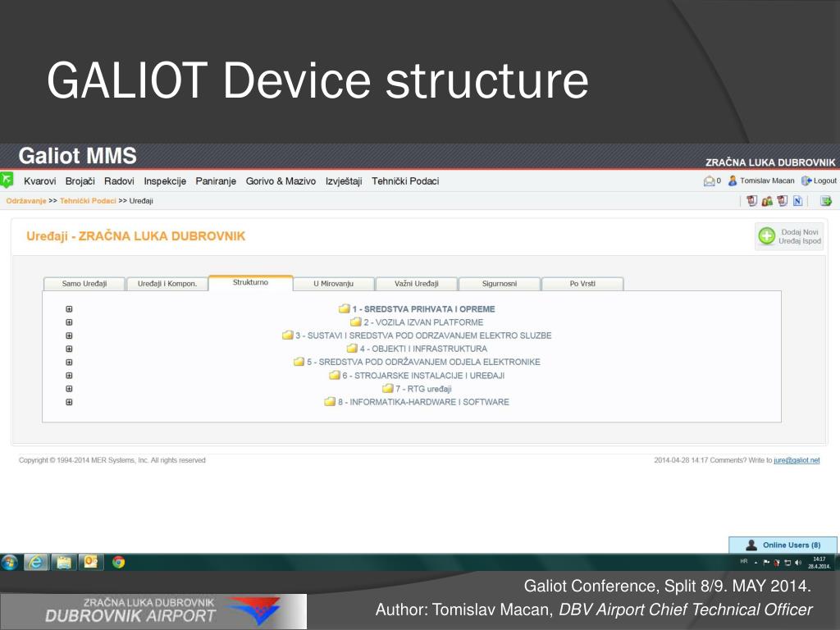Viewport: 840px width, 630px height.
Task: Open the Izvještaji menu
Action: click(x=344, y=181)
